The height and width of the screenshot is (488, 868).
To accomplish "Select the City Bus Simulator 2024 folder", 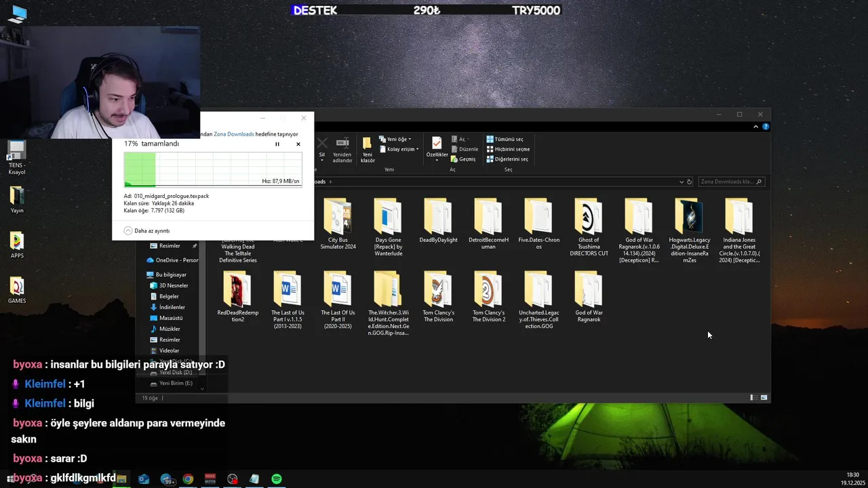I will [x=338, y=224].
